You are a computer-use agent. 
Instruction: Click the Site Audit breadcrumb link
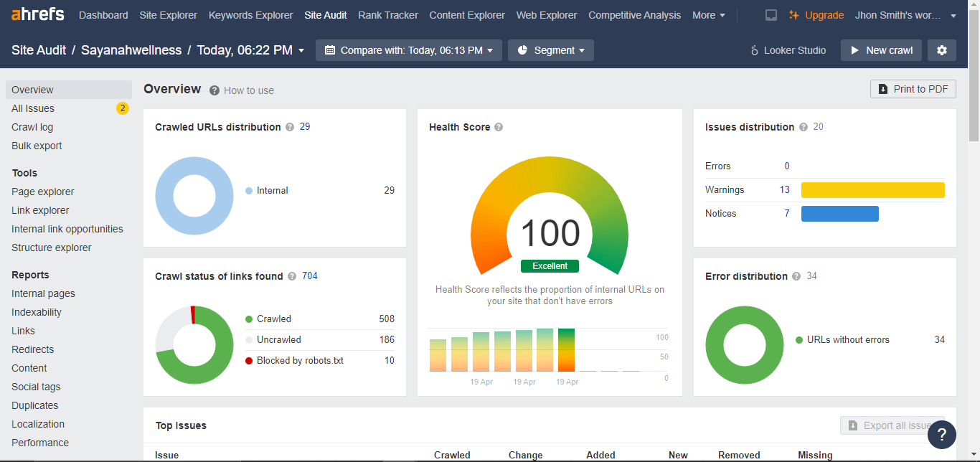click(39, 50)
